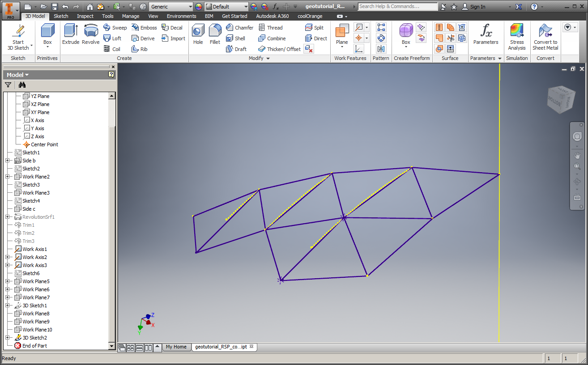Click the Decal tool
The width and height of the screenshot is (588, 365).
(172, 28)
